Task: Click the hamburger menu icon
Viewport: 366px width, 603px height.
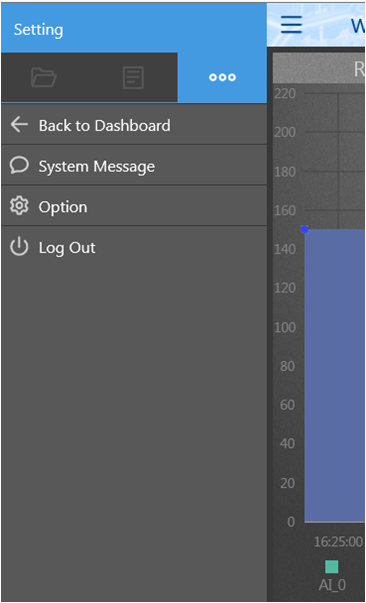Action: coord(291,25)
